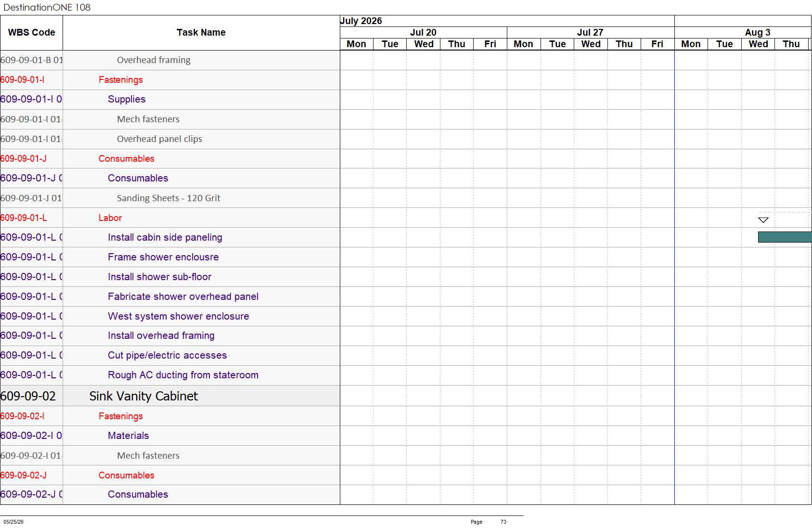Click the page number 73 footer
Image resolution: width=812 pixels, height=528 pixels.
[x=503, y=522]
